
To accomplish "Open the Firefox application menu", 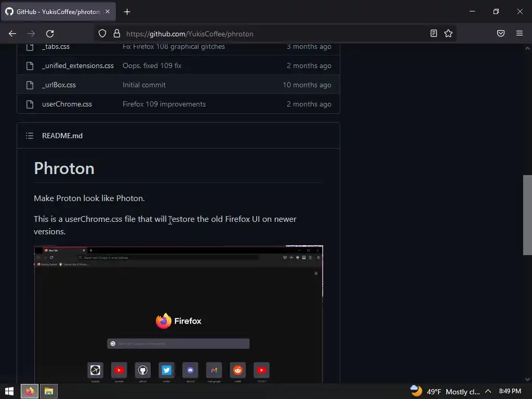I will pyautogui.click(x=520, y=33).
